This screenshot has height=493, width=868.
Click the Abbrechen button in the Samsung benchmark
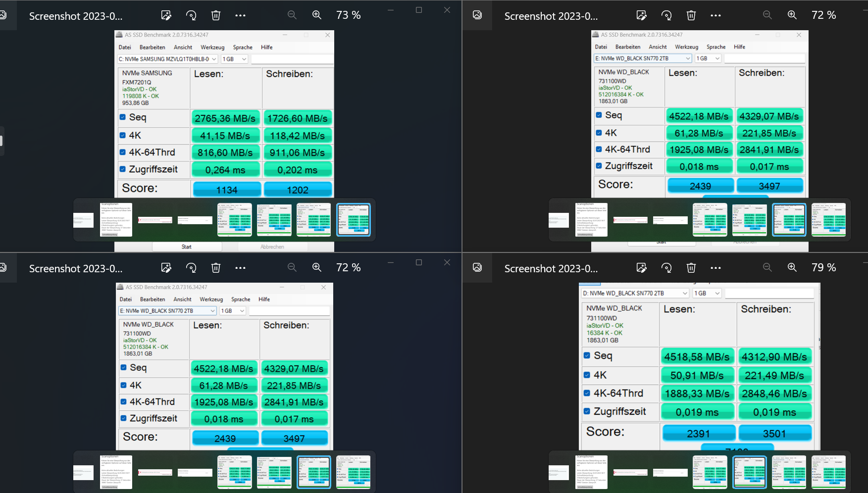click(x=272, y=246)
